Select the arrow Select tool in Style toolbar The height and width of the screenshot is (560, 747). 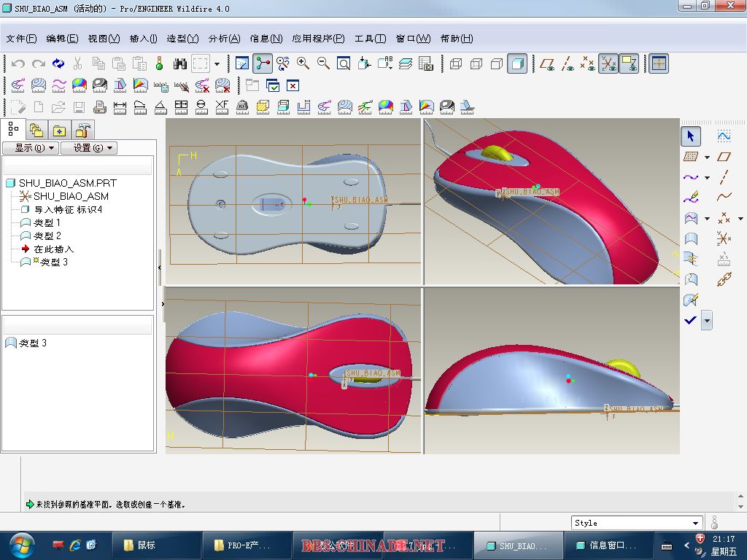pyautogui.click(x=691, y=136)
